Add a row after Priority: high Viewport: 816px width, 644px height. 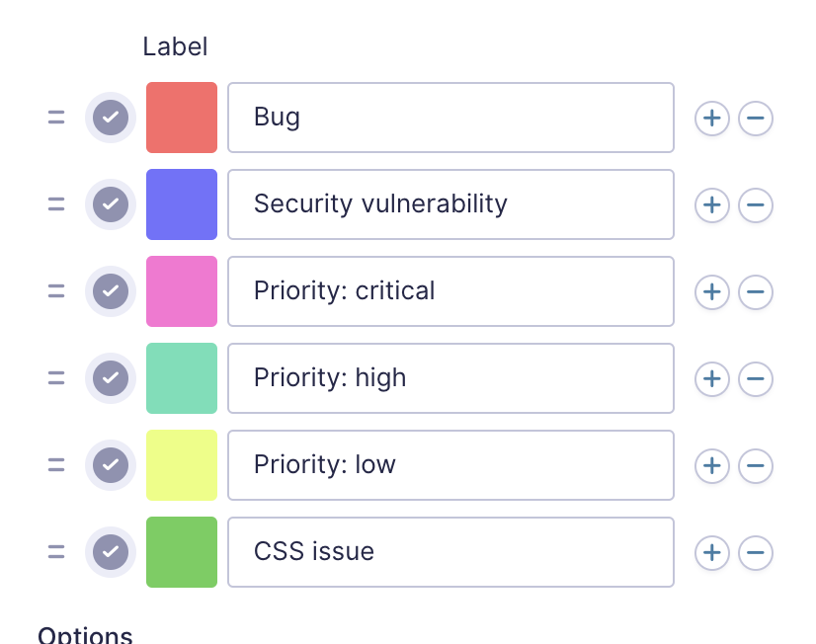tap(711, 379)
